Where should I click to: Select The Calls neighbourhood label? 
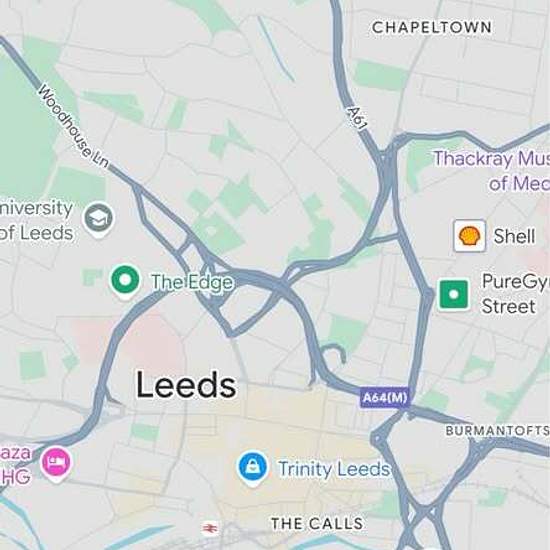click(317, 524)
